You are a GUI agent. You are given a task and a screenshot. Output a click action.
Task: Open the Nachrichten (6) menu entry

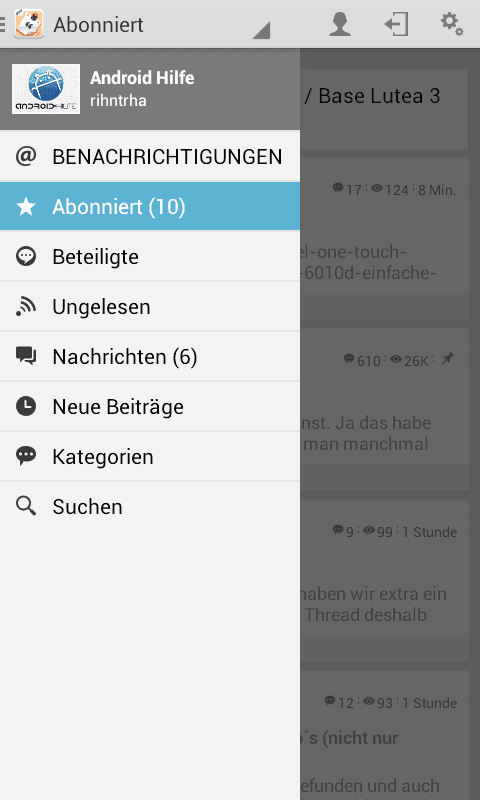pos(150,357)
